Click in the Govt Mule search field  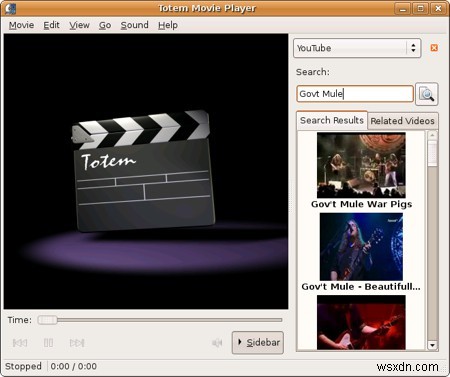tap(355, 94)
